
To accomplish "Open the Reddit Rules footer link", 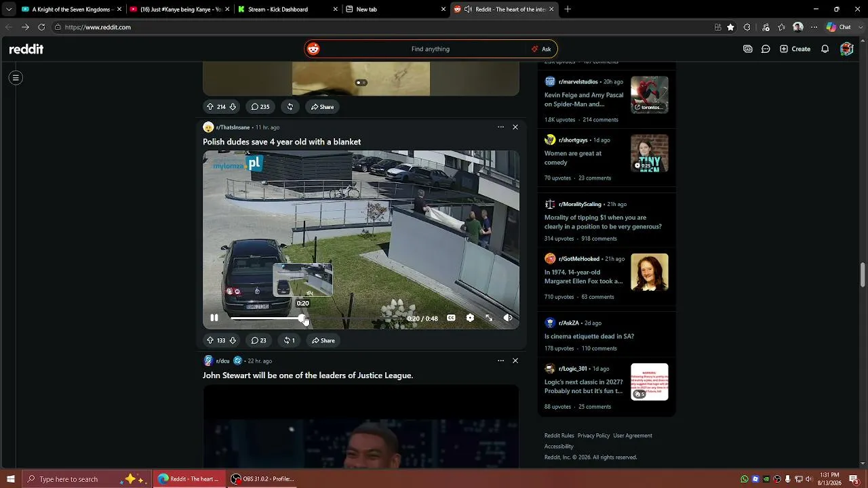I will click(x=559, y=436).
